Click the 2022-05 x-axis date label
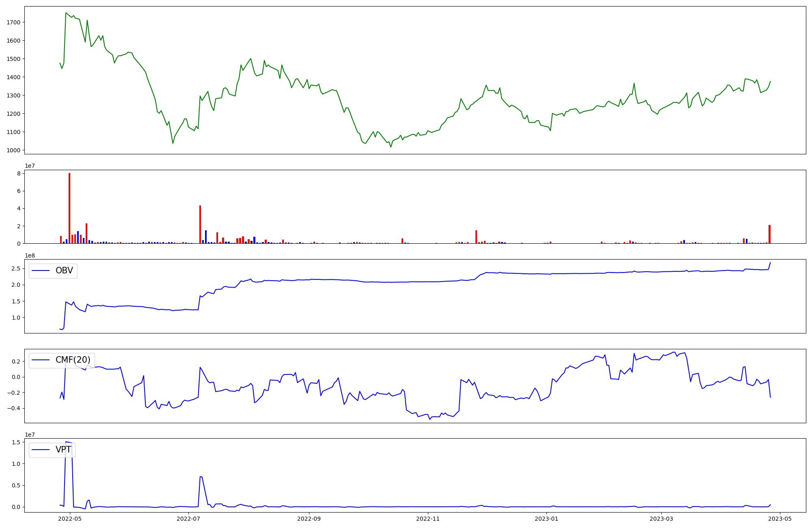812x528 pixels. click(70, 519)
